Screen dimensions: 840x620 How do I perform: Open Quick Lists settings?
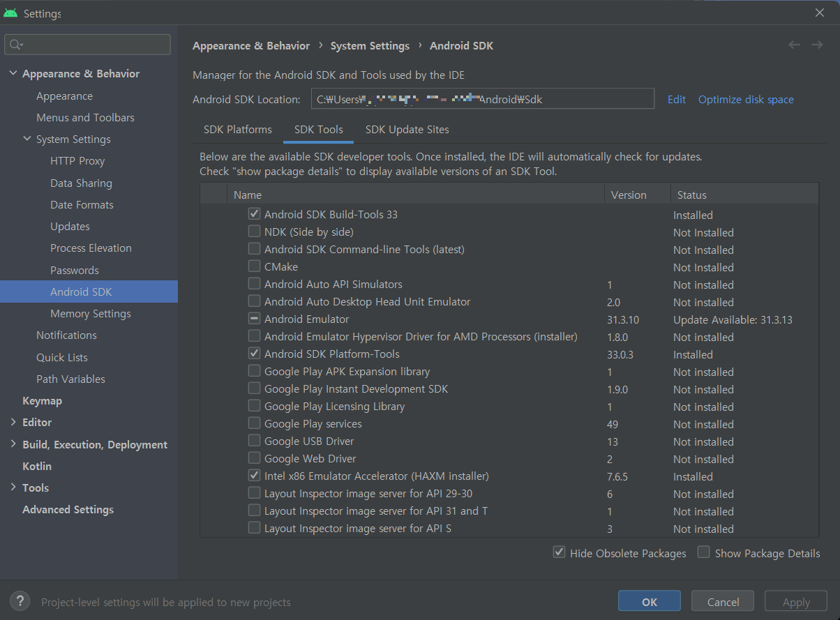click(62, 357)
